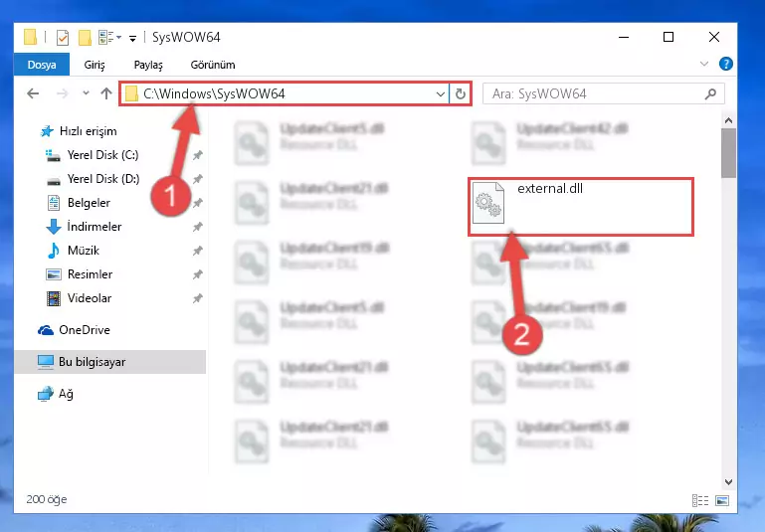Click the Properties quick access icon
This screenshot has height=532, width=765.
63,38
